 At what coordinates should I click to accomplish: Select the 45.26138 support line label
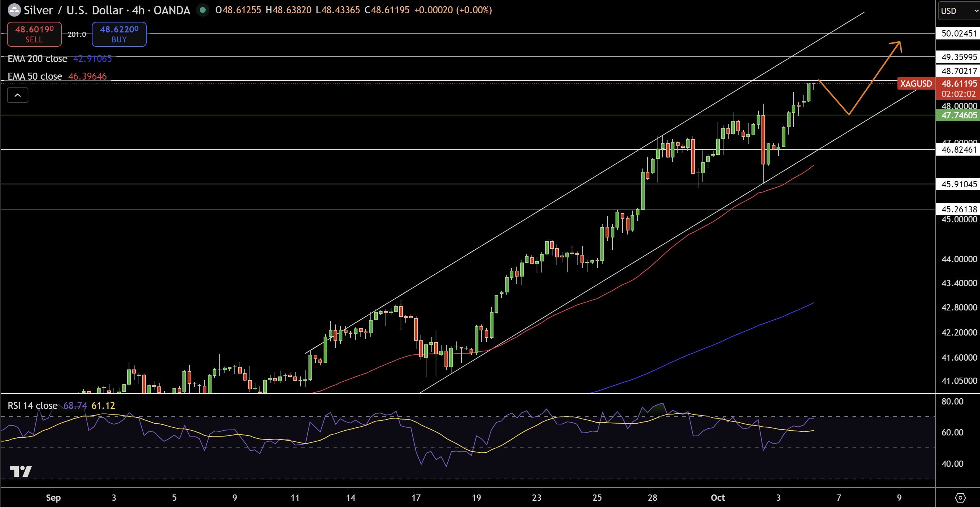tap(958, 209)
